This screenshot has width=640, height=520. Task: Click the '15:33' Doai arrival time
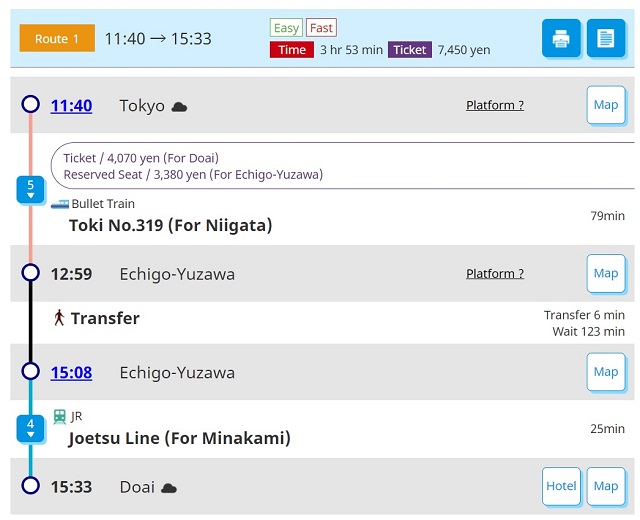coord(71,487)
